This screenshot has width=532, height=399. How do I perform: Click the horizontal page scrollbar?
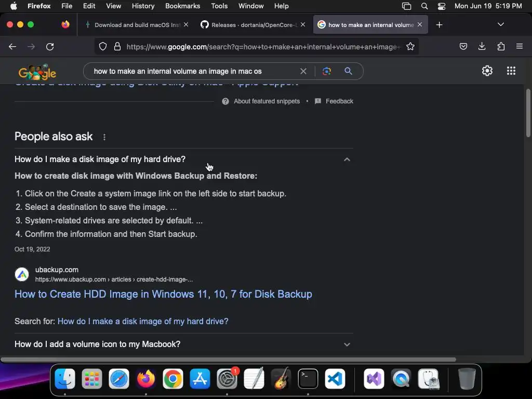[228, 360]
